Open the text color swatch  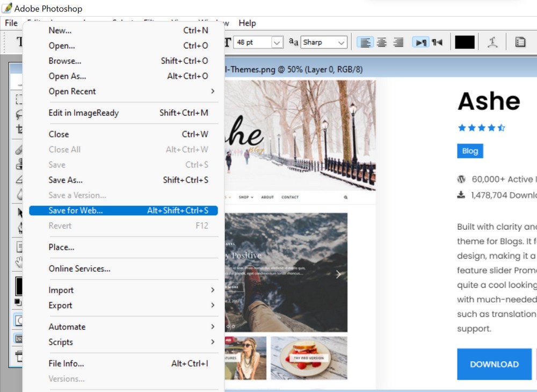click(465, 42)
